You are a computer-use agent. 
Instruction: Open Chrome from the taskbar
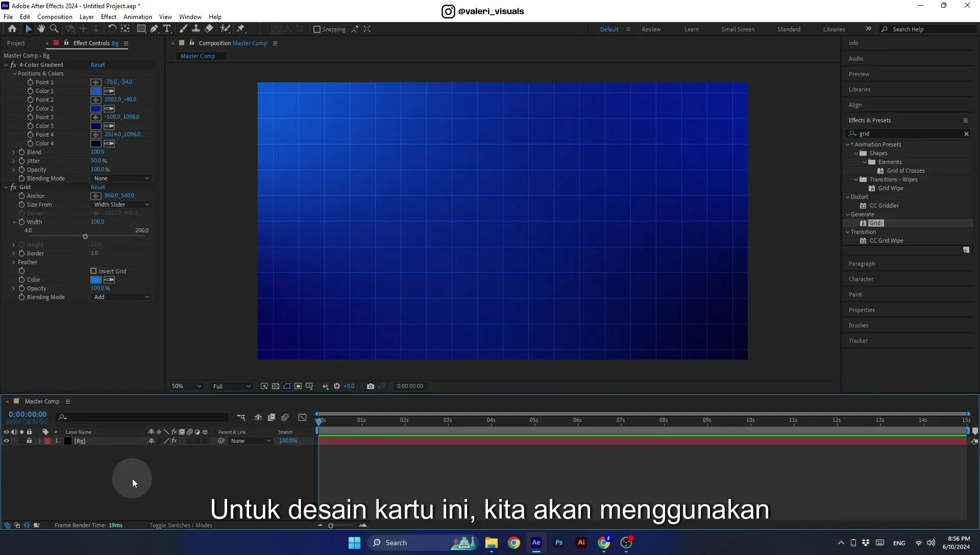(x=514, y=543)
